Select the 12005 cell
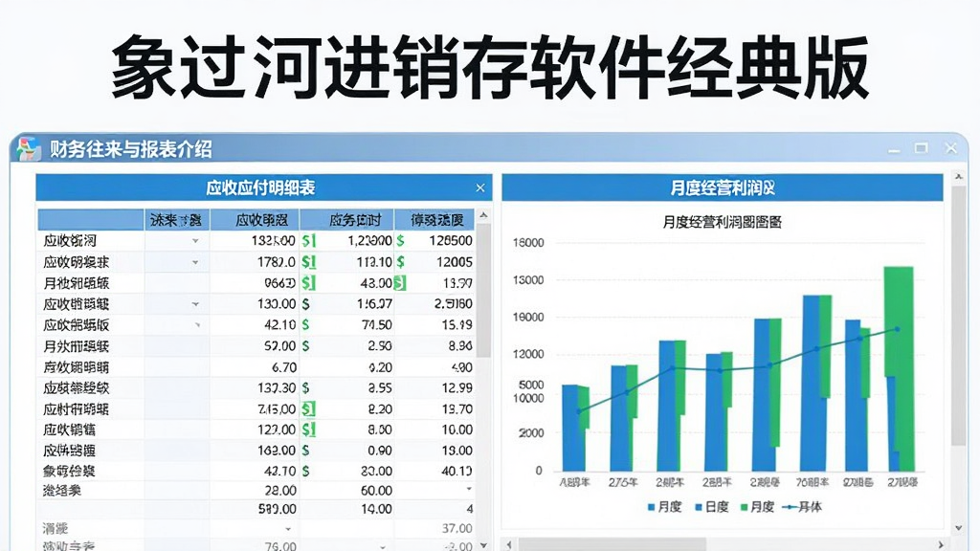Image resolution: width=980 pixels, height=551 pixels. tap(435, 262)
